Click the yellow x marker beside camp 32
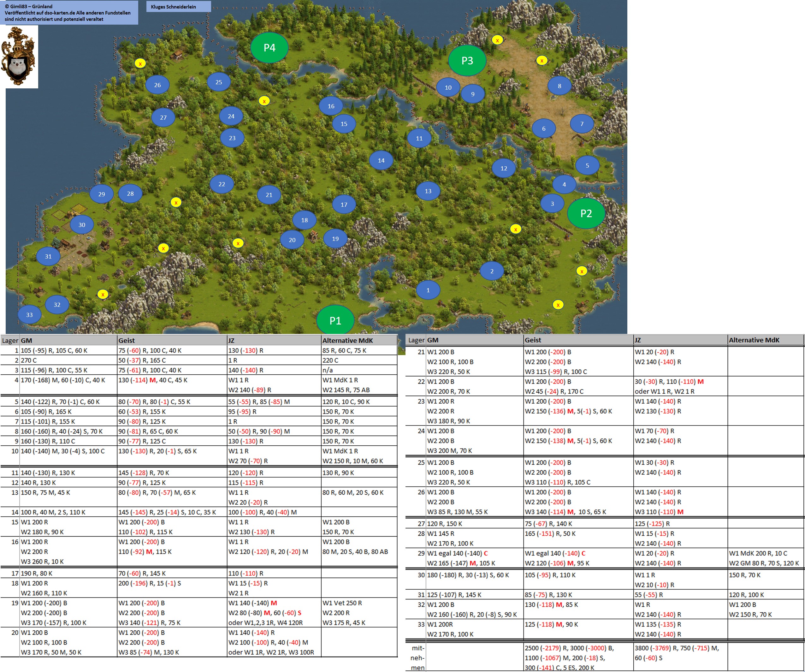The width and height of the screenshot is (805, 672). click(103, 294)
